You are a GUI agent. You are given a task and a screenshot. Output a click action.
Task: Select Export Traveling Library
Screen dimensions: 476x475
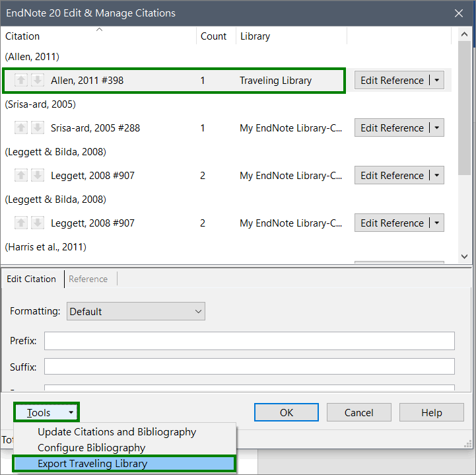[x=124, y=464]
